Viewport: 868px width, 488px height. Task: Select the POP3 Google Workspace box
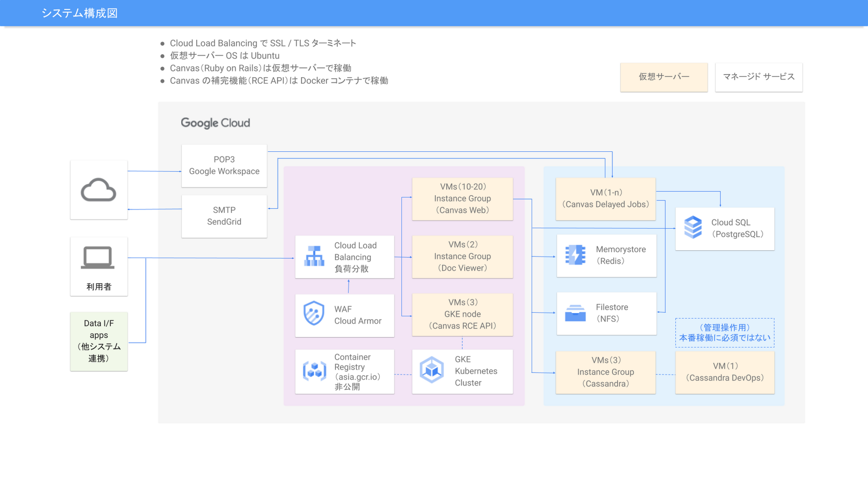coord(224,166)
